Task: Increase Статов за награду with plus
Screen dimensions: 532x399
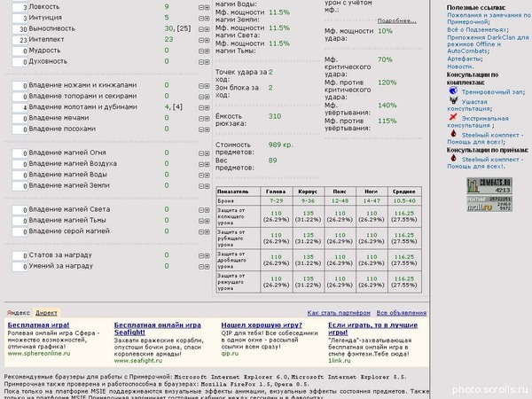Action: 207,256
